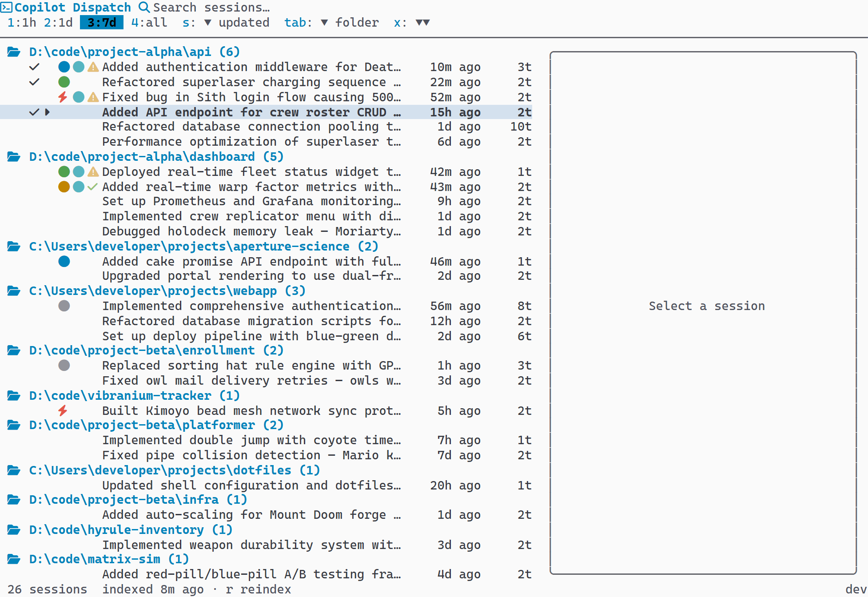The image size is (868, 597).
Task: Open 'Debugged holodeck memory leak' session
Action: coord(267,231)
